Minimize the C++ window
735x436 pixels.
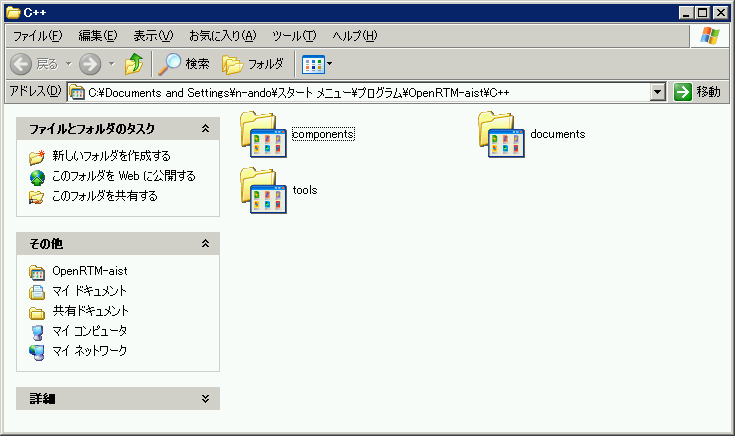click(686, 13)
